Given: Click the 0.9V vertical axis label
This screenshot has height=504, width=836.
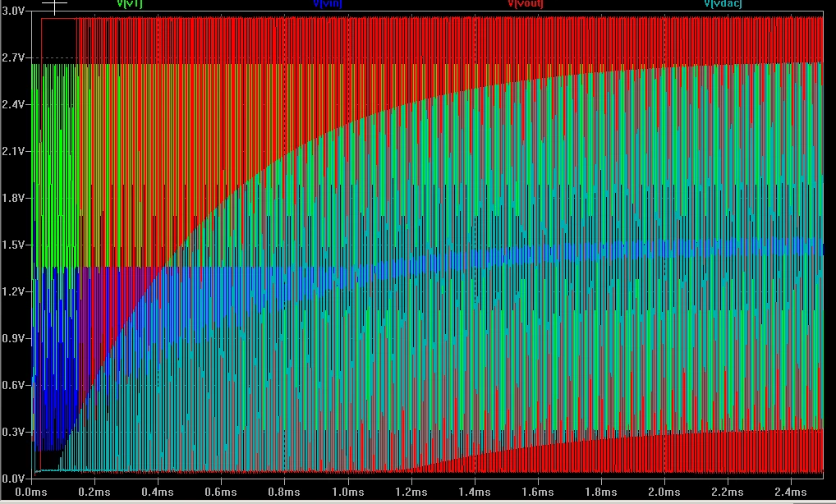Looking at the screenshot, I should [13, 338].
